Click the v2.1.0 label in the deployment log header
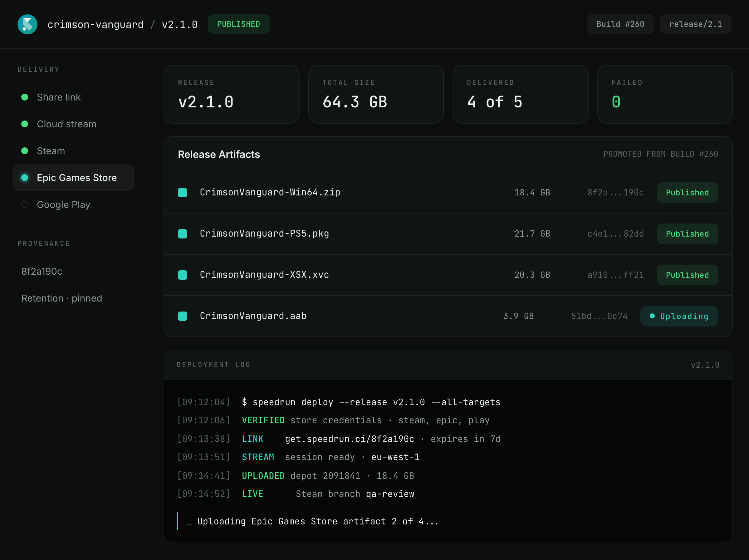Image resolution: width=749 pixels, height=560 pixels. click(x=705, y=365)
